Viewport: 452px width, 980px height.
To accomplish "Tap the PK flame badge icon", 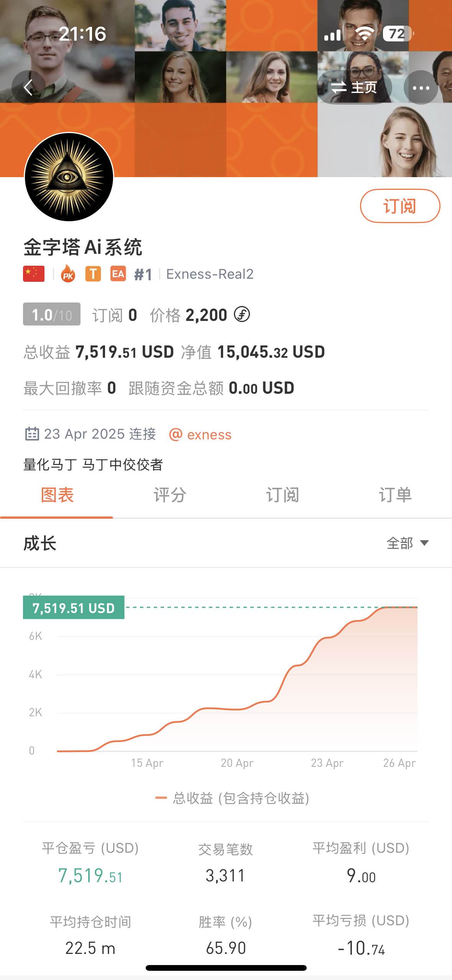I will [68, 274].
